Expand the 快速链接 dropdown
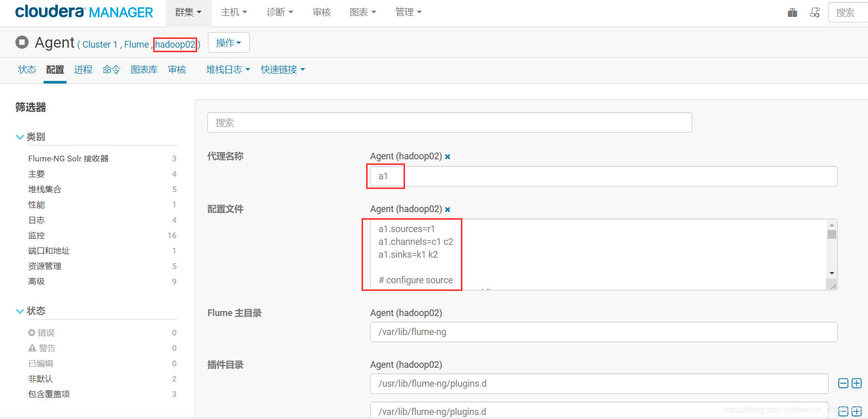 point(283,70)
